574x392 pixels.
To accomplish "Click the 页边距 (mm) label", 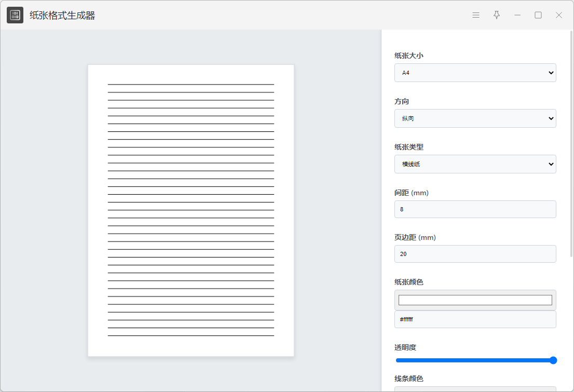I will tap(415, 237).
